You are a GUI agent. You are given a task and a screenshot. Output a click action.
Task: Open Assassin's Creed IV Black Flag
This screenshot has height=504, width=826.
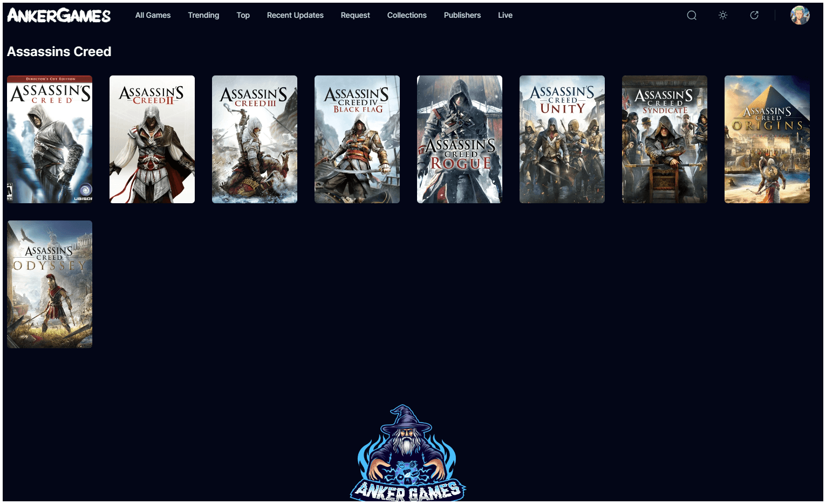pos(357,139)
